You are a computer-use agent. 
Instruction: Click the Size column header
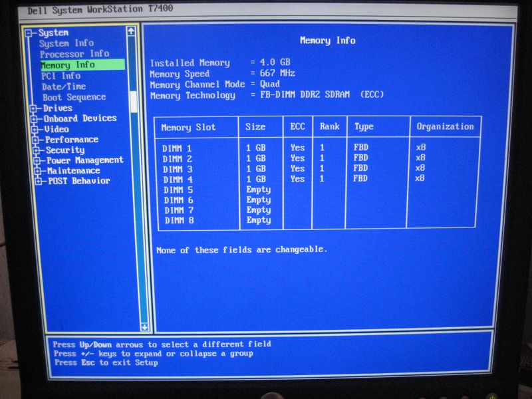point(255,126)
